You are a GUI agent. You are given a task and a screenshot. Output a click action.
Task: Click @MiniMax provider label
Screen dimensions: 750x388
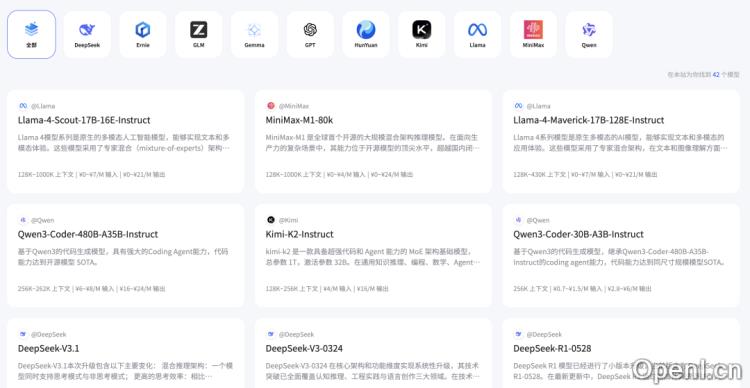(x=294, y=106)
